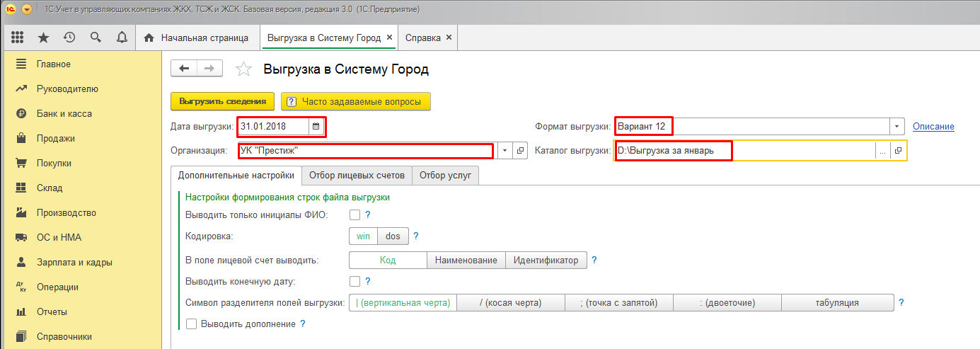Viewport: 980px width, 349px height.
Task: Click the Организация input field
Action: coord(366,151)
